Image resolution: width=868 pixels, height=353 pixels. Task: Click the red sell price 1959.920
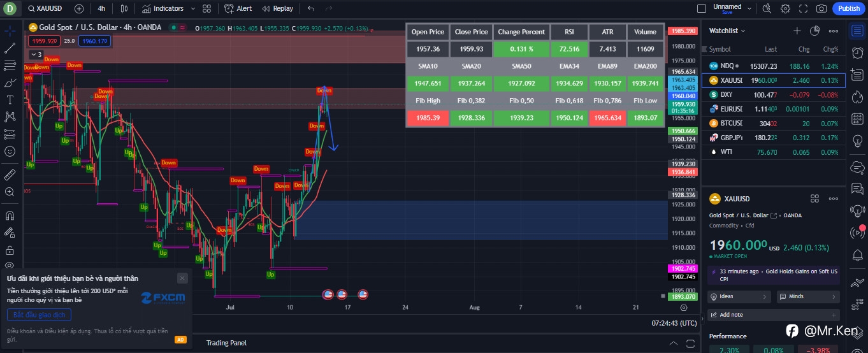tap(45, 41)
